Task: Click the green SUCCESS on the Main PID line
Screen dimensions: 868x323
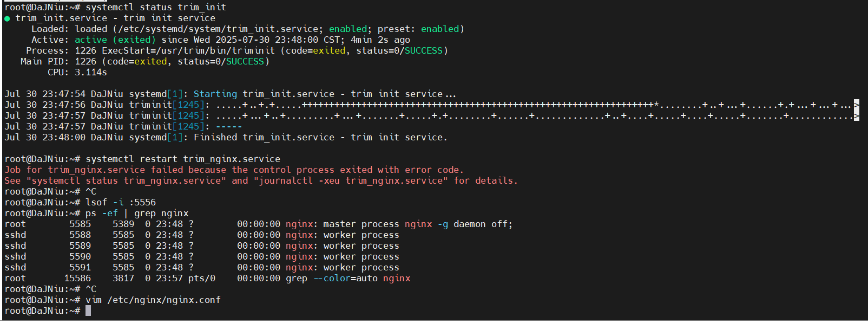Action: 245,61
